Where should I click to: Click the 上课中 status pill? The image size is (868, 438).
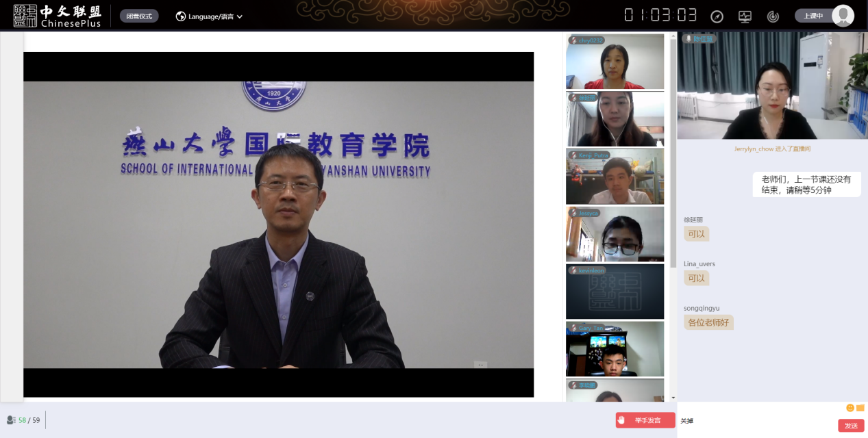[x=813, y=16]
